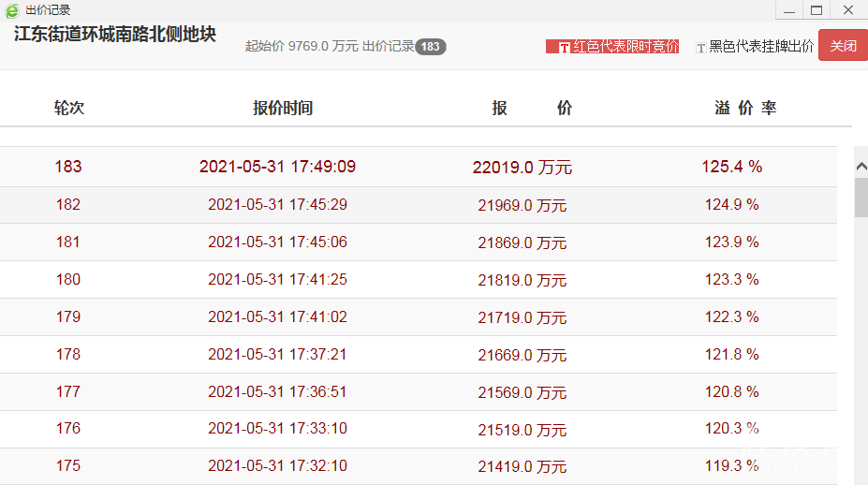
Task: Click the 123.3 % premium rate cell
Action: click(x=731, y=279)
